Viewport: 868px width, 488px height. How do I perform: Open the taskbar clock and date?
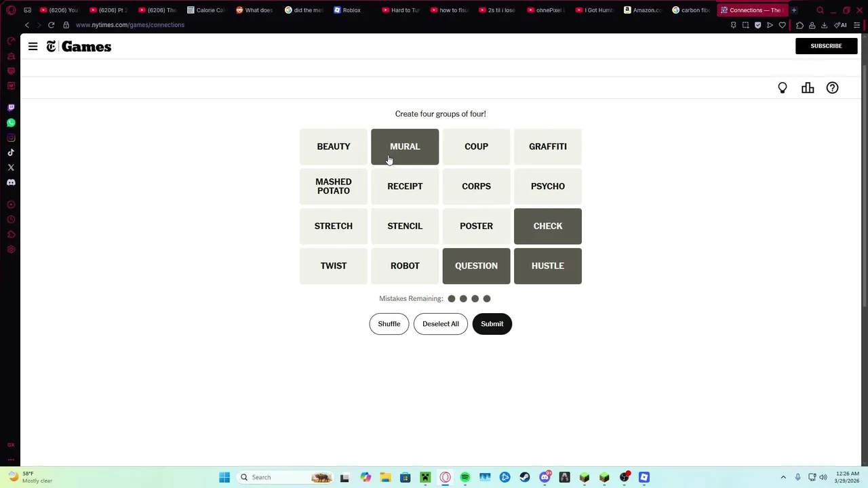tap(846, 477)
